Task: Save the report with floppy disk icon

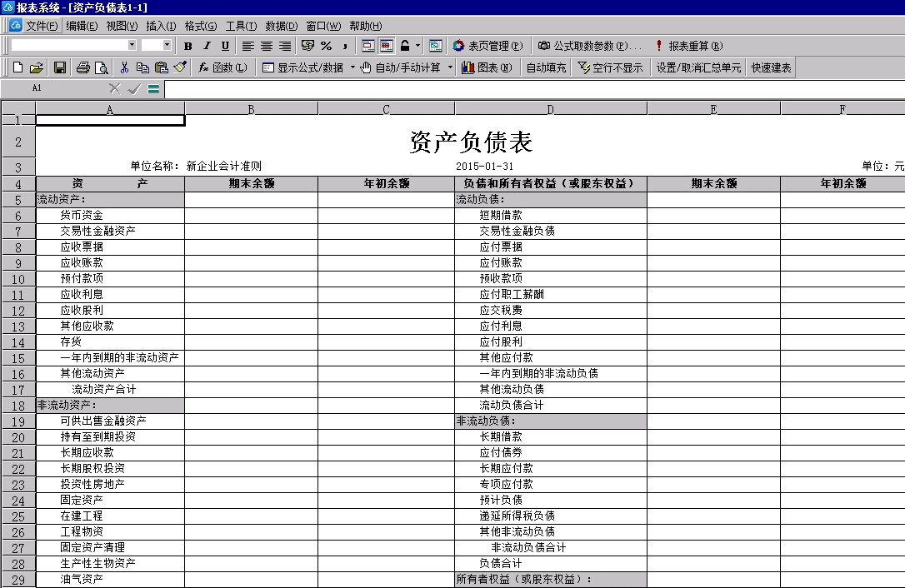Action: 59,67
